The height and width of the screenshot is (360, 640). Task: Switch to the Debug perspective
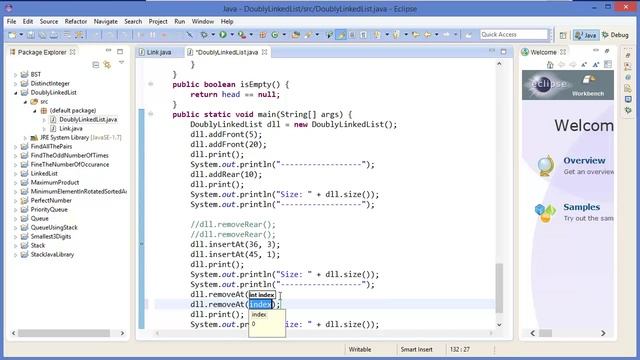tap(615, 36)
